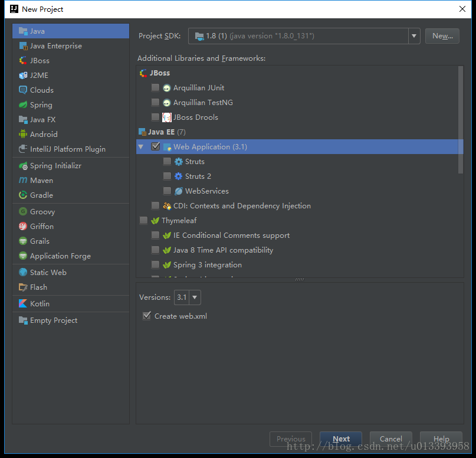Choose the J2ME project icon
476x458 pixels.
coord(23,76)
